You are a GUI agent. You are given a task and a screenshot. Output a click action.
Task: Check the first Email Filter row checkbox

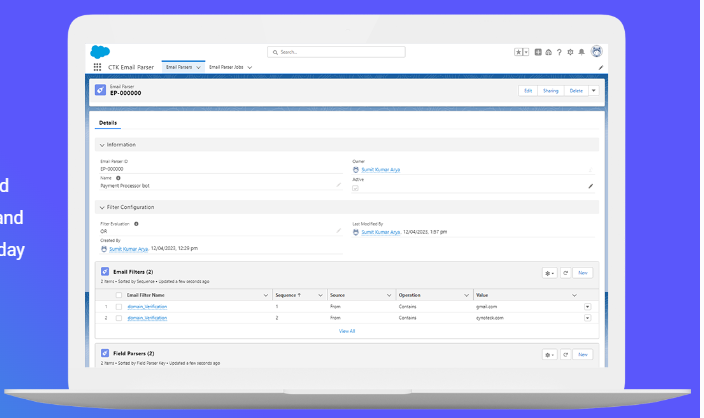(x=118, y=306)
